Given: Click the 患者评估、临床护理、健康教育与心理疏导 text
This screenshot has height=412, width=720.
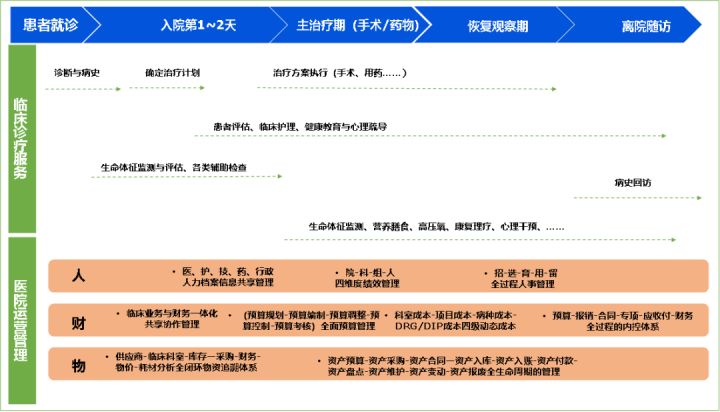Looking at the screenshot, I should tap(300, 126).
